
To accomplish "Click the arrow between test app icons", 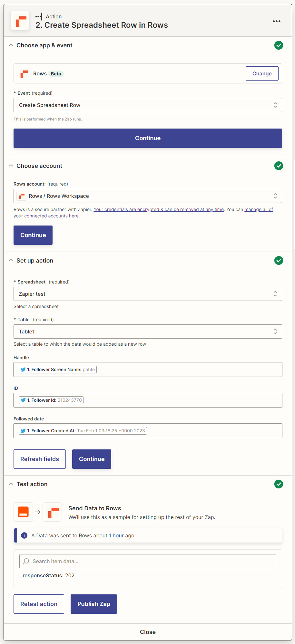I will point(38,512).
